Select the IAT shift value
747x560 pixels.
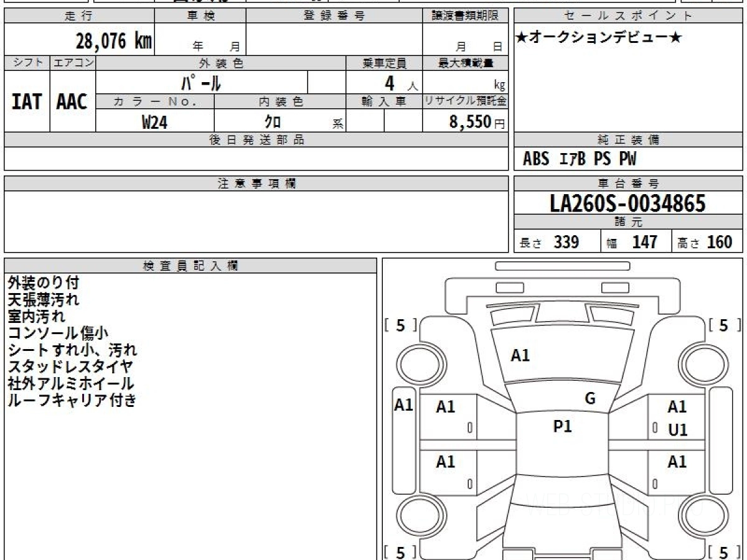coord(27,101)
